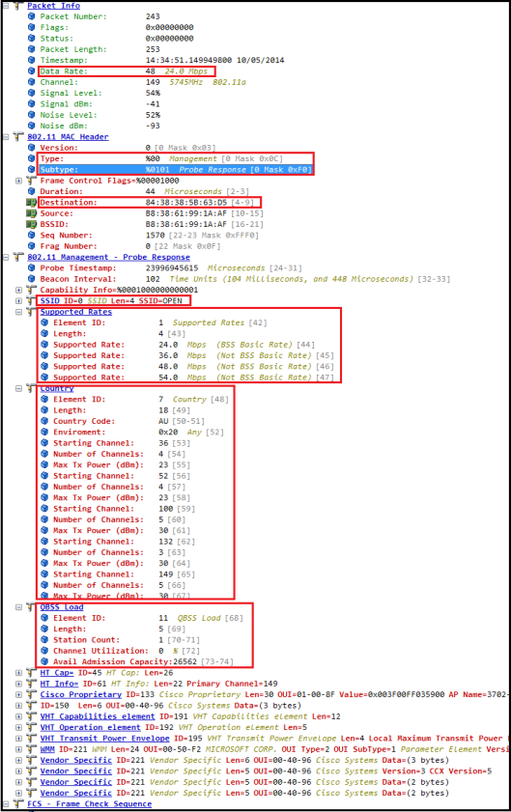Click the icon beside Station Count
The image size is (511, 812).
click(44, 640)
